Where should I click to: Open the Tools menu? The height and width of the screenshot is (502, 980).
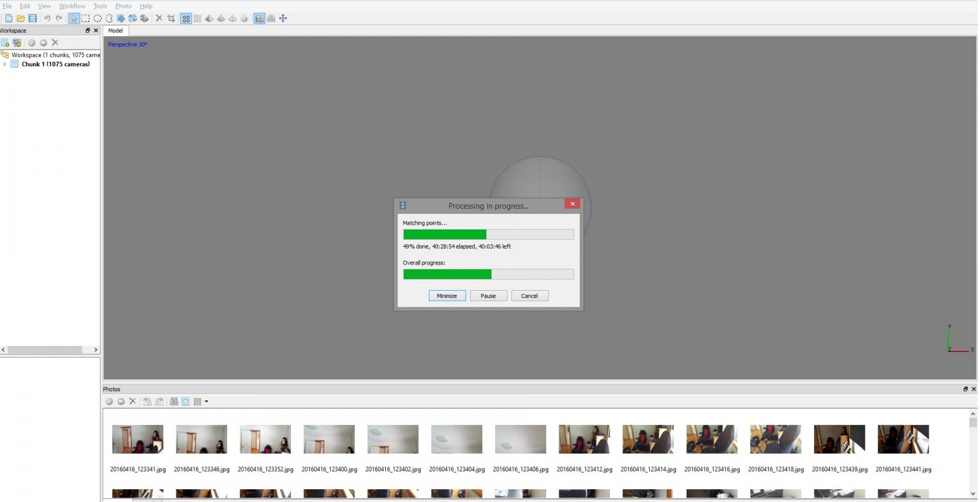coord(100,6)
